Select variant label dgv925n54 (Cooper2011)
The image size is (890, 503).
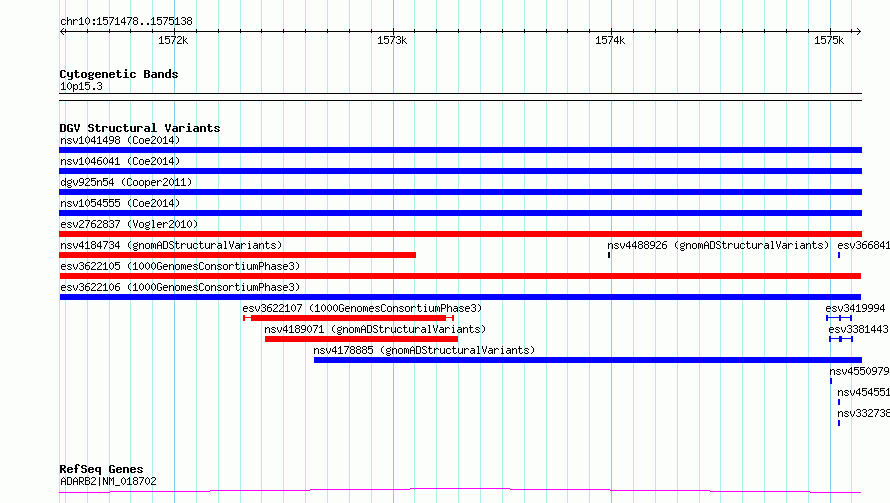126,182
